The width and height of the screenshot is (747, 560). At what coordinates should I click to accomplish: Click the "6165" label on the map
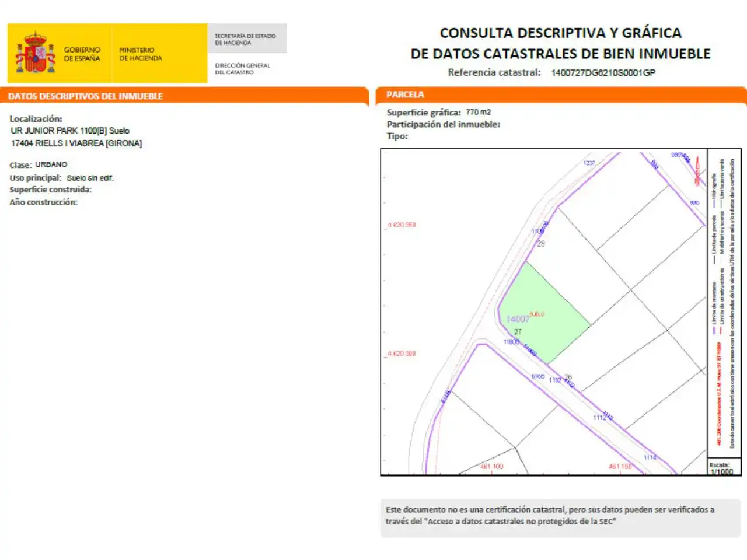point(538,376)
